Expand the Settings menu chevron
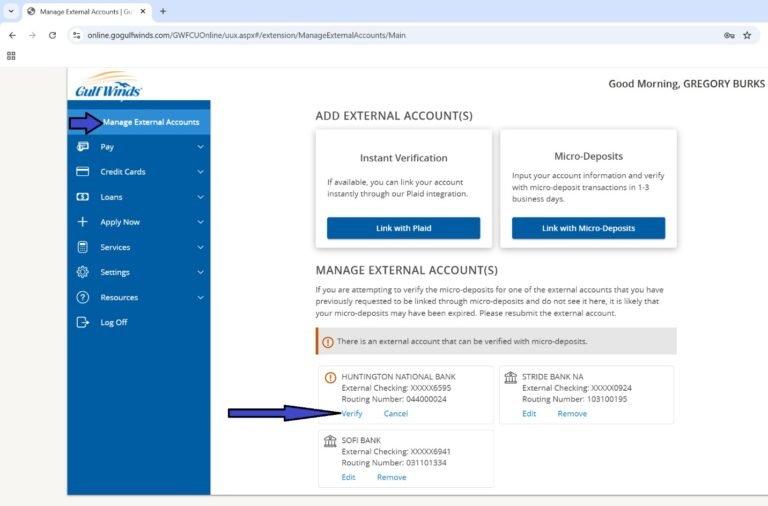Image resolution: width=768 pixels, height=506 pixels. click(200, 272)
